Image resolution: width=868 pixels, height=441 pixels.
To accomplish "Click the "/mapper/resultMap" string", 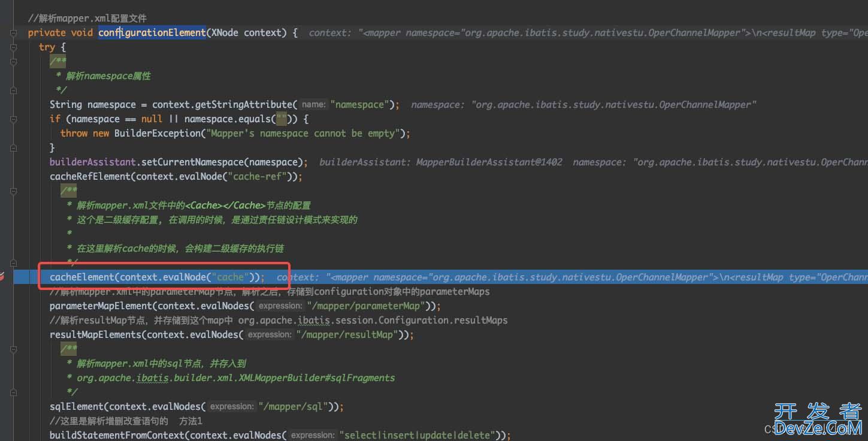I will click(x=349, y=334).
